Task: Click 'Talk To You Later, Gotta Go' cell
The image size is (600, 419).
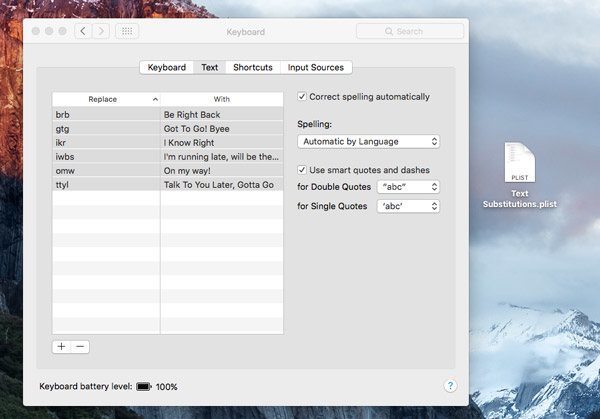Action: [222, 184]
